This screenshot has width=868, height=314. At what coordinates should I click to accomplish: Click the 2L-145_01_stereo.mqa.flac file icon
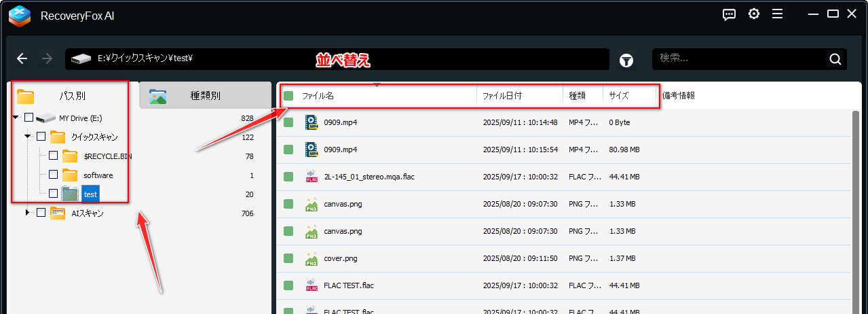(x=312, y=177)
